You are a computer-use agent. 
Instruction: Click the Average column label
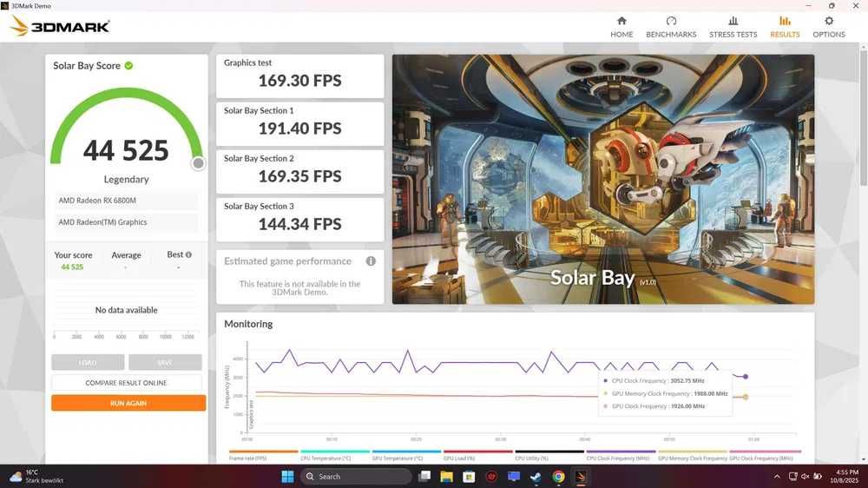pyautogui.click(x=126, y=254)
